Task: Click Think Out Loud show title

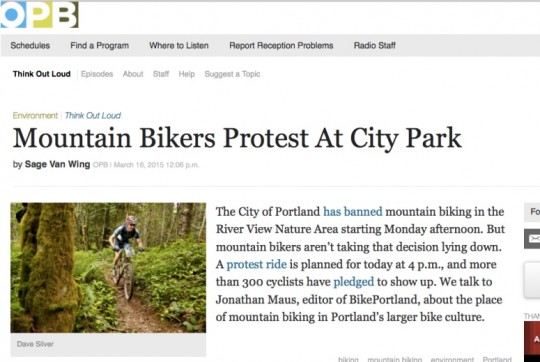Action: [42, 74]
